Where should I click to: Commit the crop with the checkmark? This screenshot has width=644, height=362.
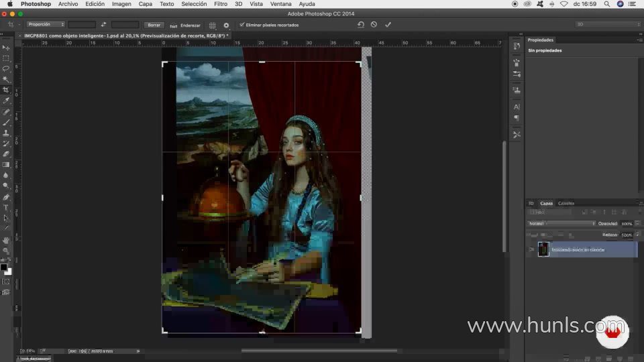click(x=388, y=25)
